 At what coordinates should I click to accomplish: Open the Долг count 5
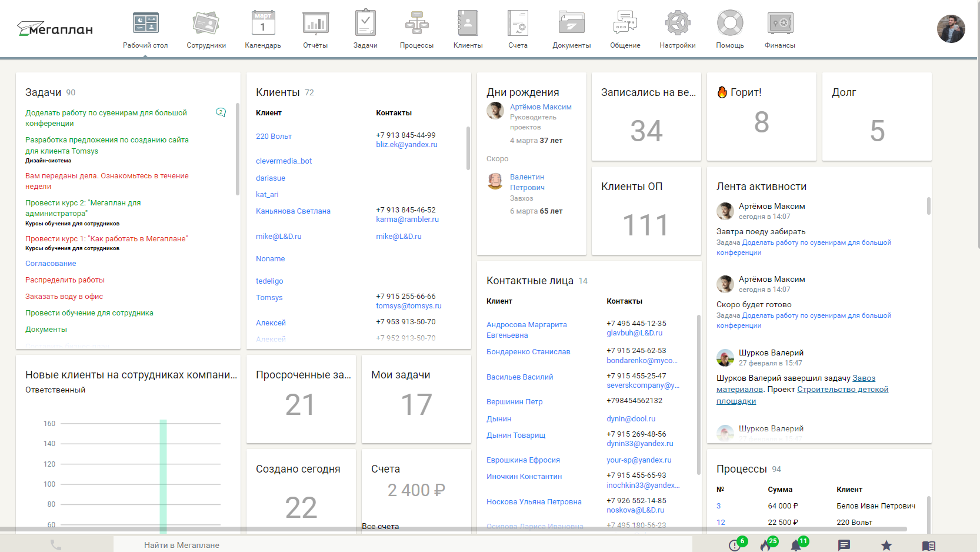tap(877, 131)
